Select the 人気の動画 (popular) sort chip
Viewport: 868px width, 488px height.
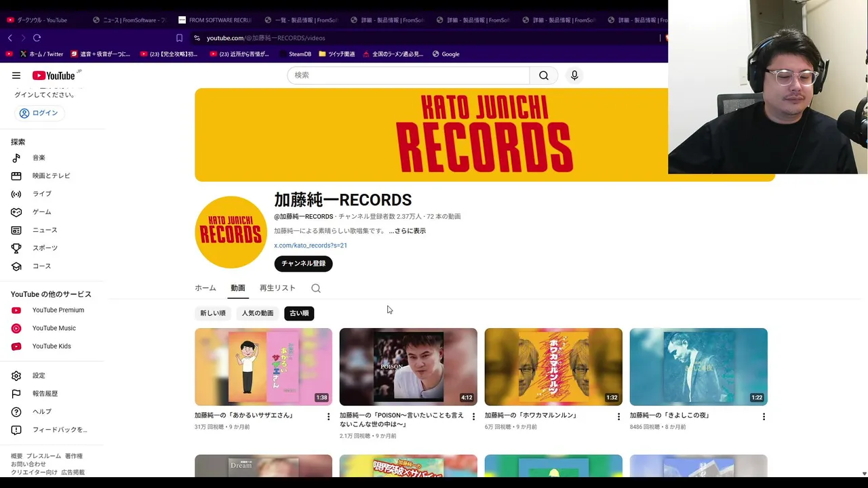point(258,313)
